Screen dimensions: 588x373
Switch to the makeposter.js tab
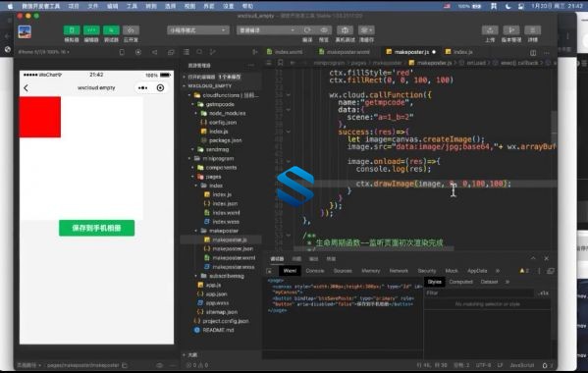click(411, 52)
